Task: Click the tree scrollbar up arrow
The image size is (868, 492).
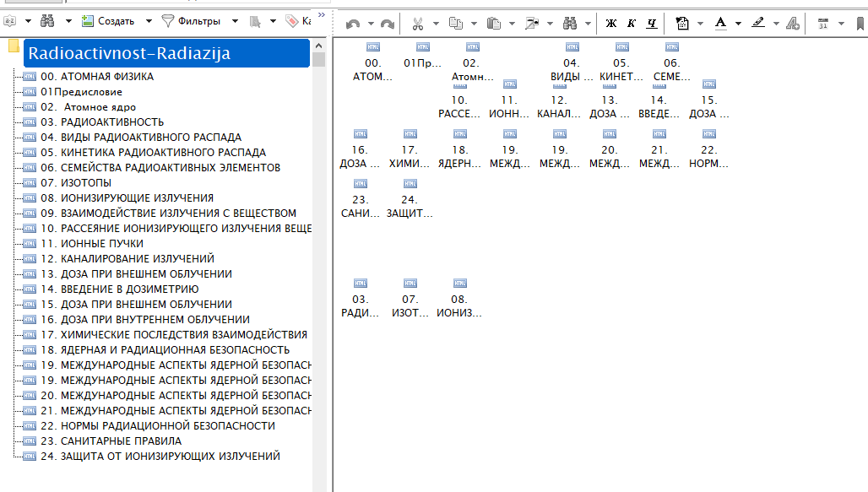Action: click(x=318, y=46)
